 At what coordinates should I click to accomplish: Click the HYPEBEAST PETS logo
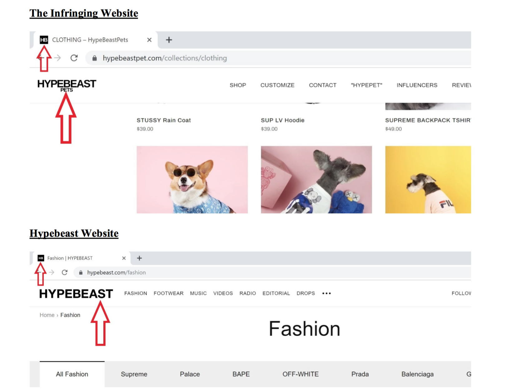[x=67, y=86]
